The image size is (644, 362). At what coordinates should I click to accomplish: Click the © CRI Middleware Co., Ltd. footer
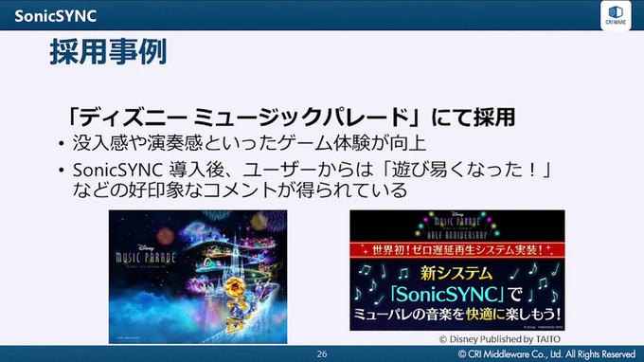pyautogui.click(x=546, y=353)
